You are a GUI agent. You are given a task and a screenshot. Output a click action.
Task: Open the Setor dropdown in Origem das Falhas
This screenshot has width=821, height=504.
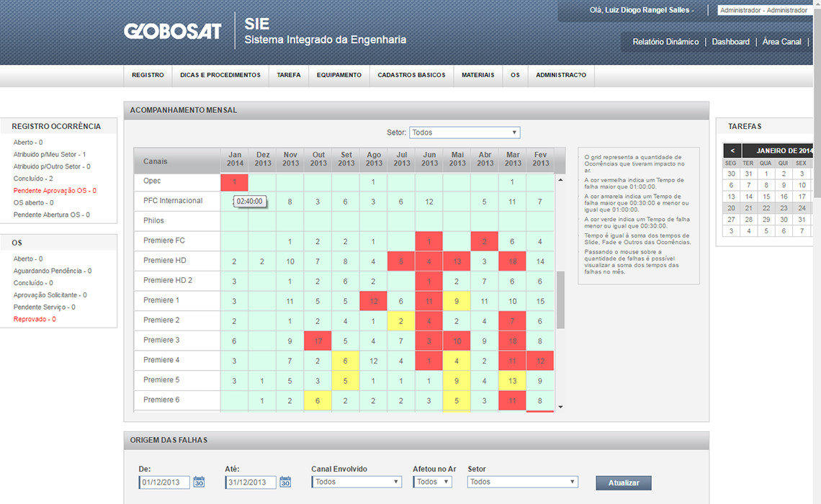pos(523,482)
